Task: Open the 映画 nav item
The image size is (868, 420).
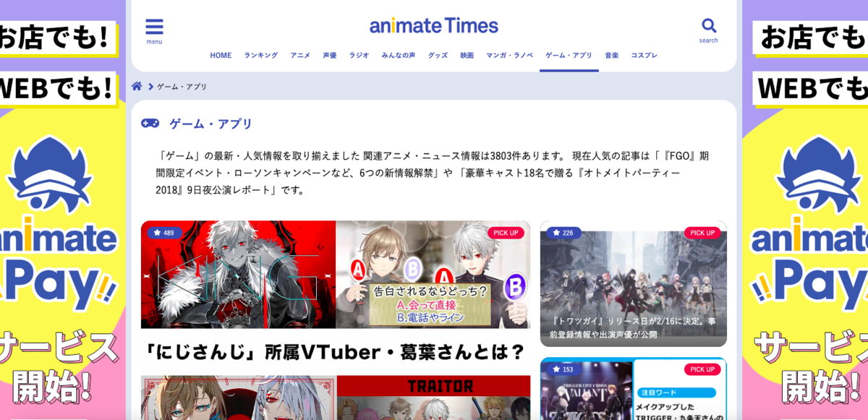Action: pyautogui.click(x=467, y=55)
